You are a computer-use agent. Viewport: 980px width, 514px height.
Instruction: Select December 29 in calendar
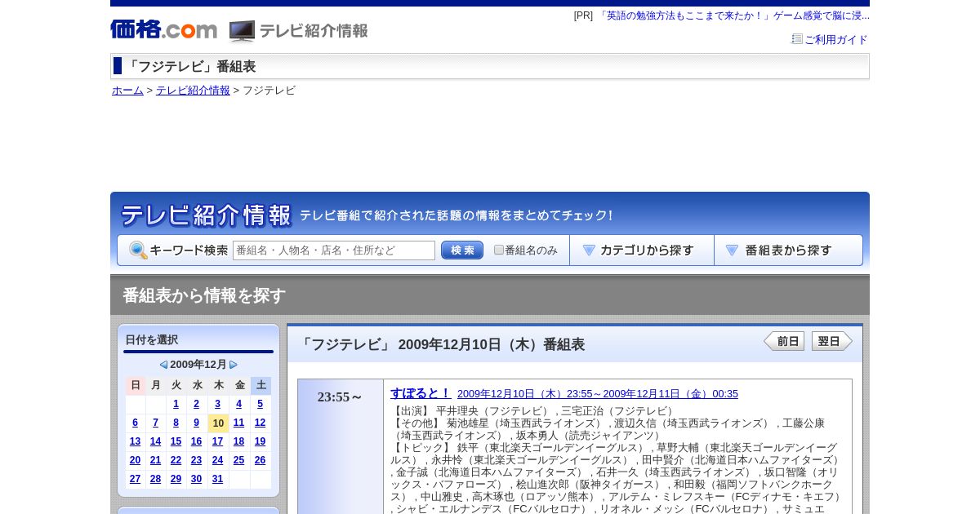tap(176, 479)
